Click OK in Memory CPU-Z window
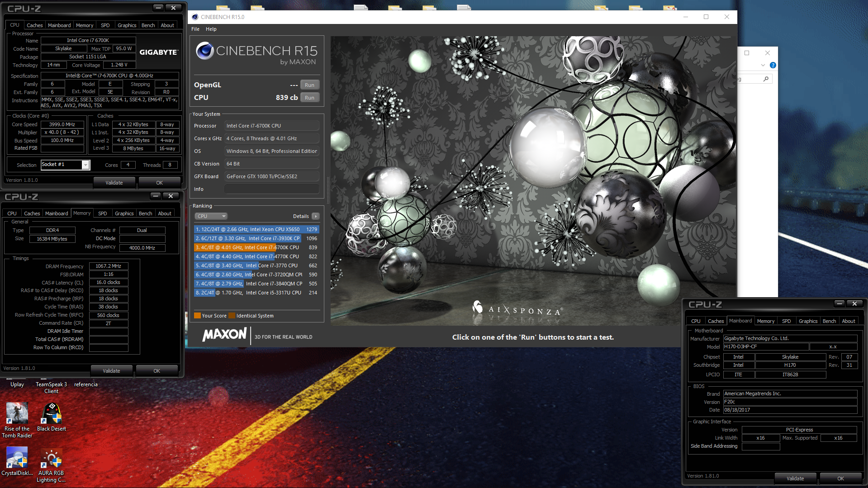 pyautogui.click(x=157, y=371)
